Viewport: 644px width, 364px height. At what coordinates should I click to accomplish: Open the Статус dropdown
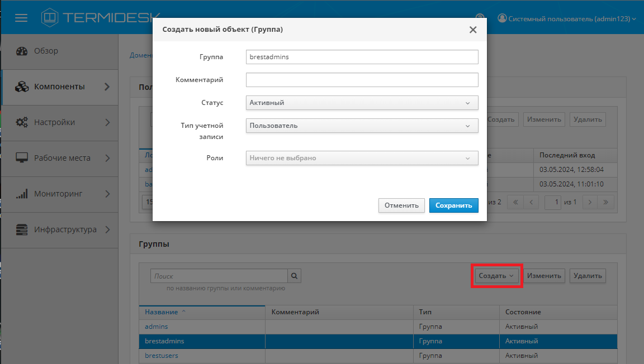tap(362, 103)
